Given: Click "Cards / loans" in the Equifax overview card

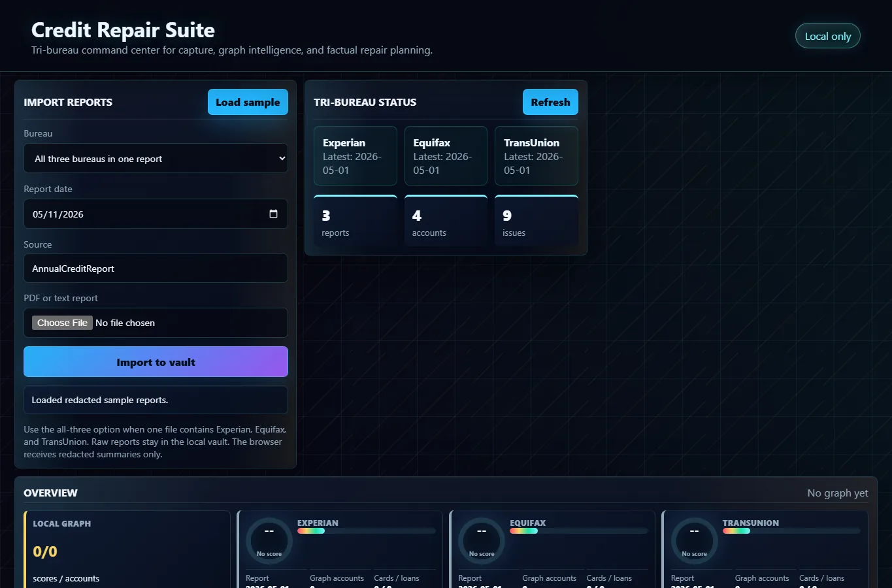Looking at the screenshot, I should 609,578.
